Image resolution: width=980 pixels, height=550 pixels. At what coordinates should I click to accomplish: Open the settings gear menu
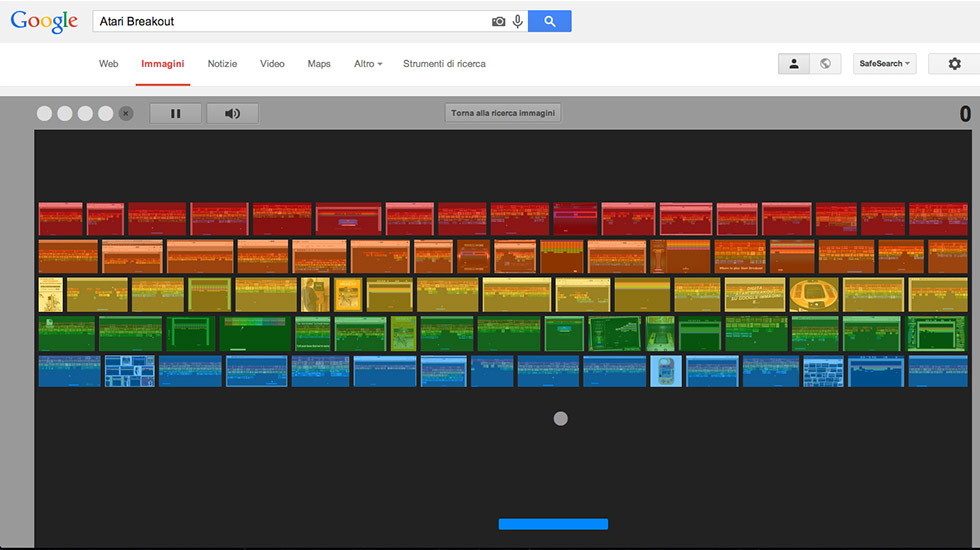coord(953,64)
